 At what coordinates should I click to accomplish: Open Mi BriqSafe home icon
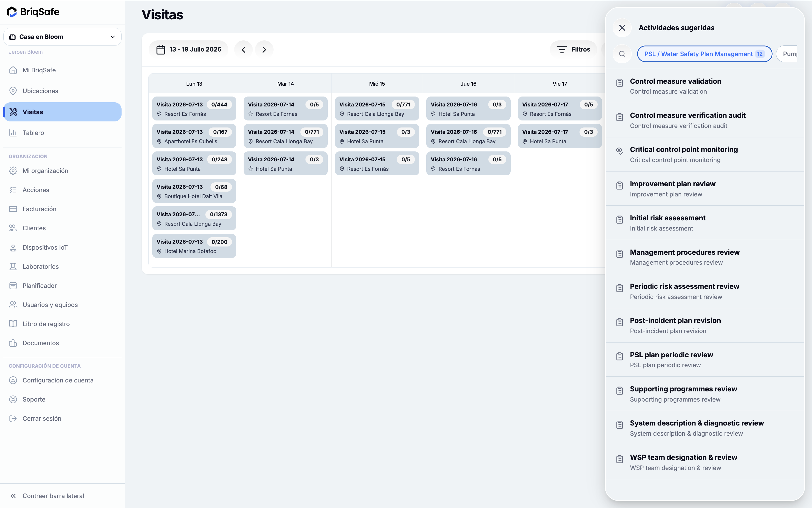(x=13, y=70)
